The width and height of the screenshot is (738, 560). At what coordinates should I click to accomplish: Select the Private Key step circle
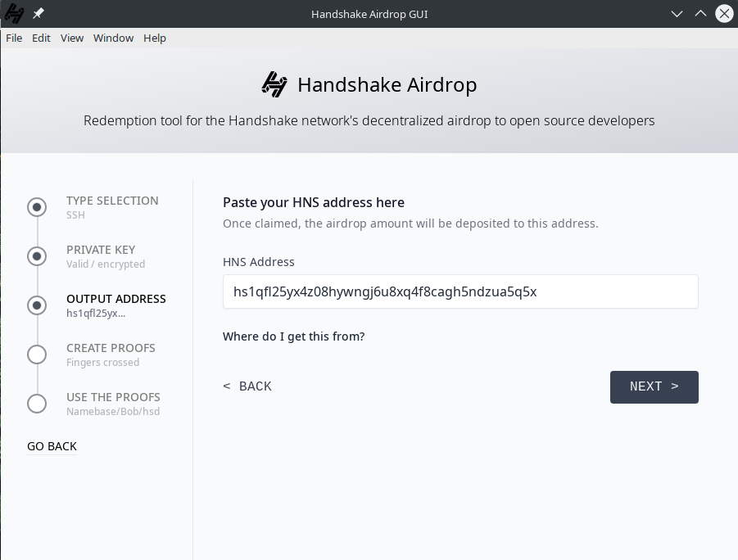(37, 256)
